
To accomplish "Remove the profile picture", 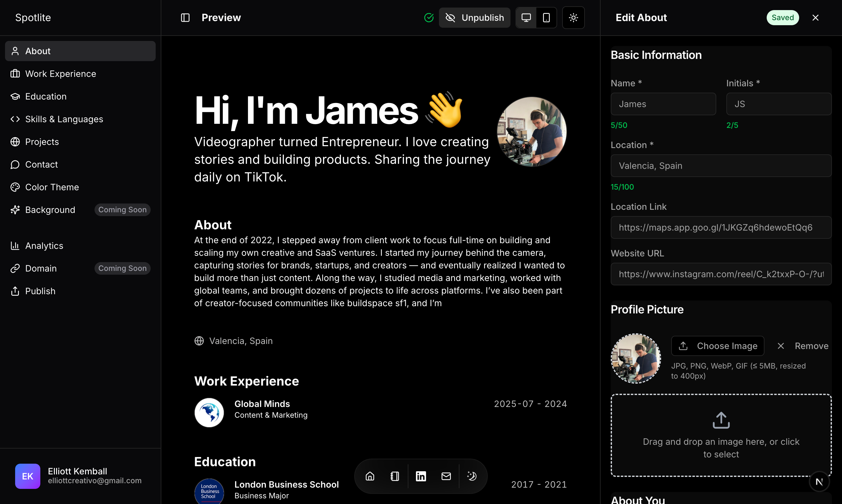I will coord(803,346).
